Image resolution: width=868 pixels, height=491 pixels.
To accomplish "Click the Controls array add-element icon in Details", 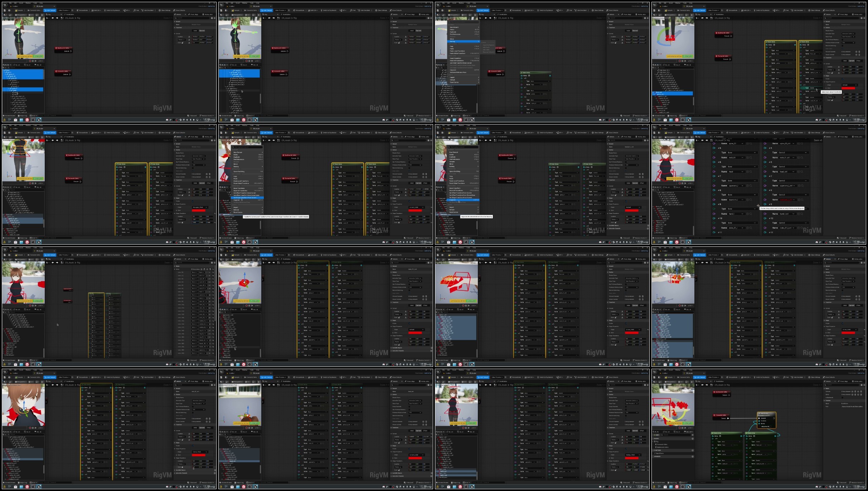I will coord(852,392).
